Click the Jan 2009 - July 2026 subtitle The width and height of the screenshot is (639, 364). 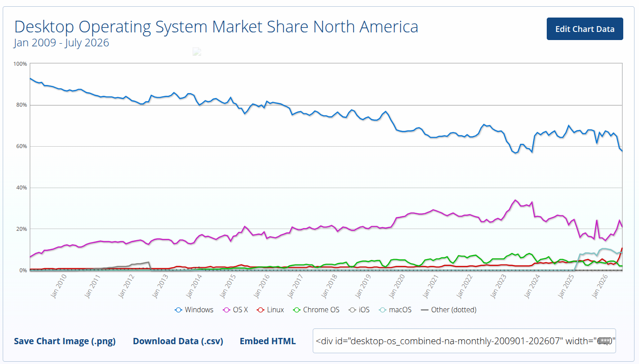pyautogui.click(x=61, y=43)
